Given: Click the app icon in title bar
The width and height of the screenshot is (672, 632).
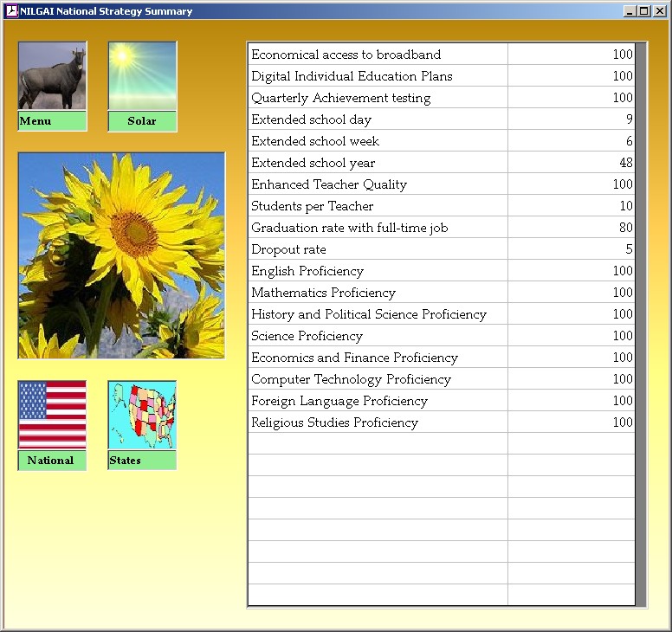Looking at the screenshot, I should (x=11, y=11).
